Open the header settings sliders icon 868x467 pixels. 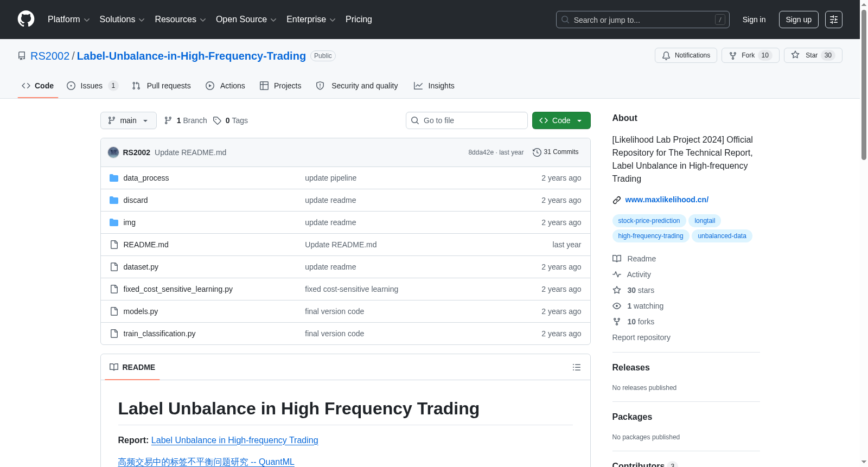(834, 20)
